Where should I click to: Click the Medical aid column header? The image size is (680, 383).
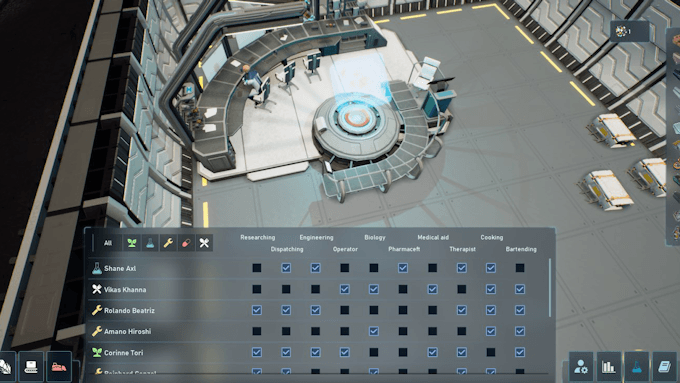[433, 237]
